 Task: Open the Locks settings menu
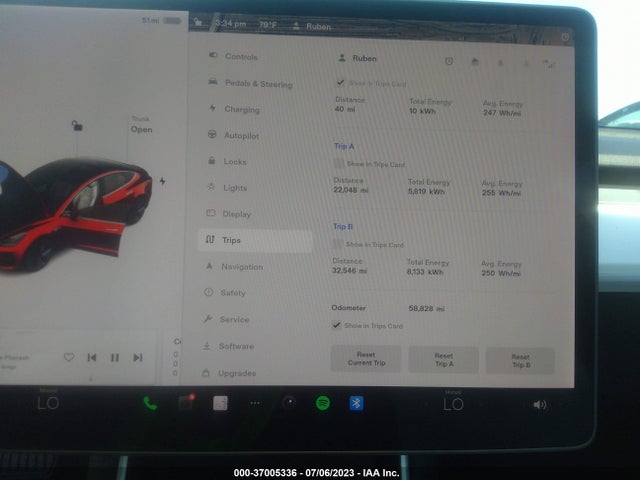click(x=227, y=161)
